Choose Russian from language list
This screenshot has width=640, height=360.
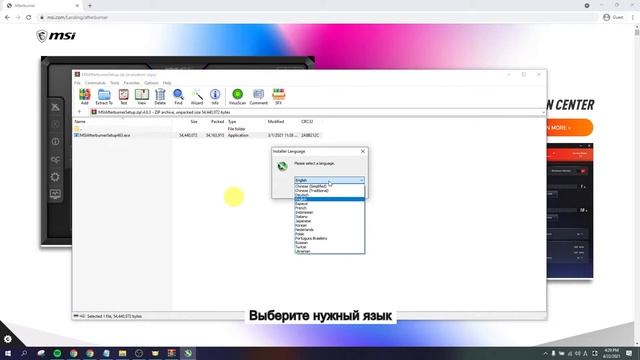pyautogui.click(x=329, y=243)
